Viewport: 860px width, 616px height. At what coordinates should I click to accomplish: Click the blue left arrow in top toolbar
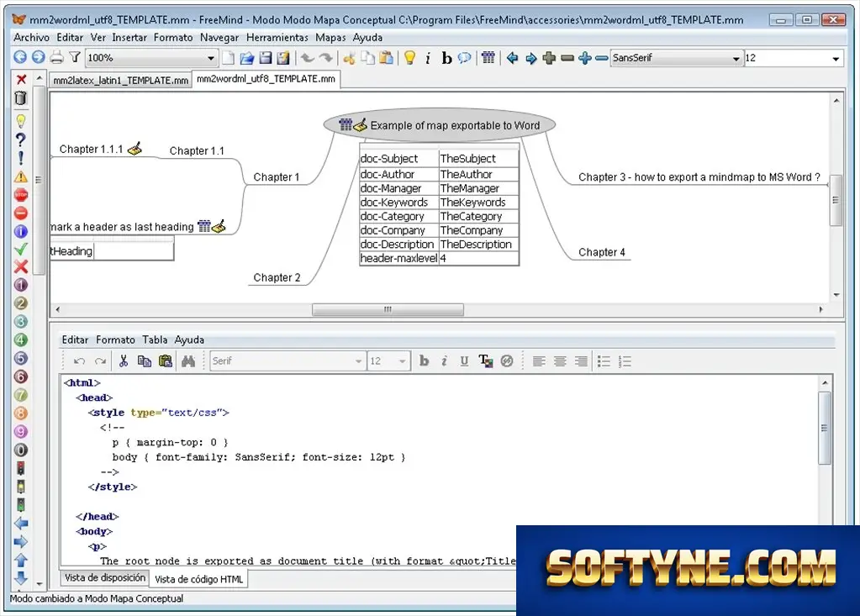(512, 57)
